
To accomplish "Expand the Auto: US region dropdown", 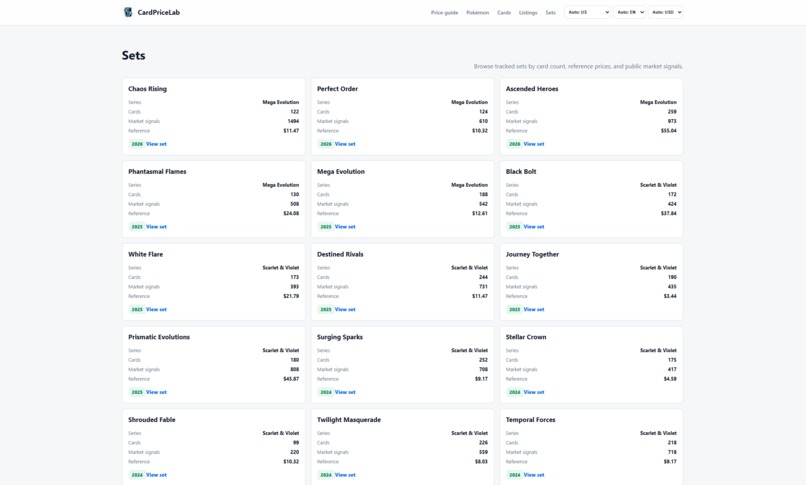I will pos(588,12).
